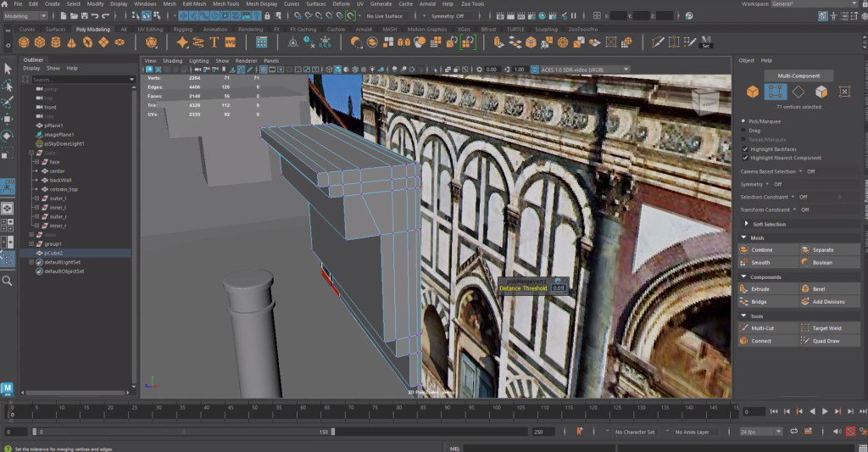Click the Bridge component button
Screen dimensions: 868x452
pyautogui.click(x=769, y=302)
